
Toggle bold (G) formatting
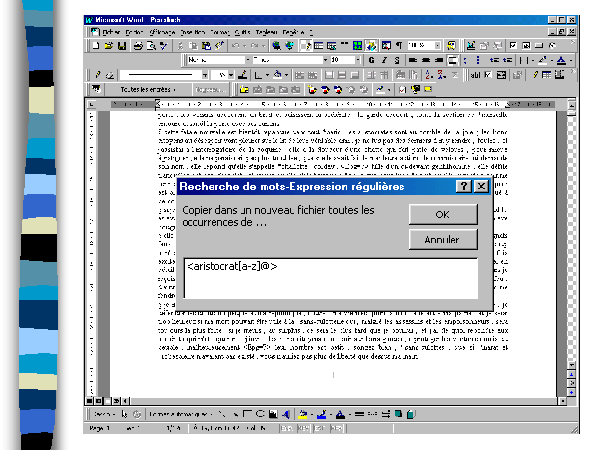(370, 60)
